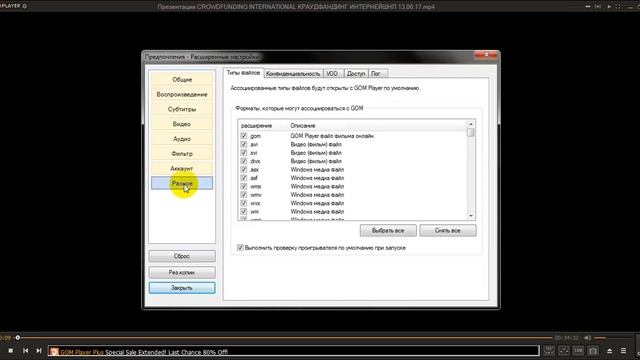The width and height of the screenshot is (640, 360).
Task: Open the Фильтр settings category
Action: click(x=182, y=154)
